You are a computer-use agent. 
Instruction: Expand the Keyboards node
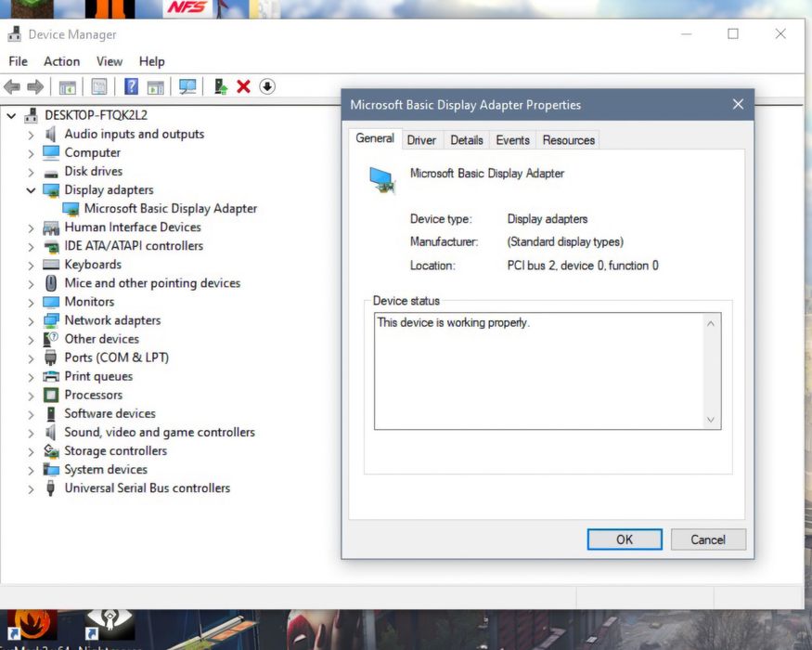point(31,266)
